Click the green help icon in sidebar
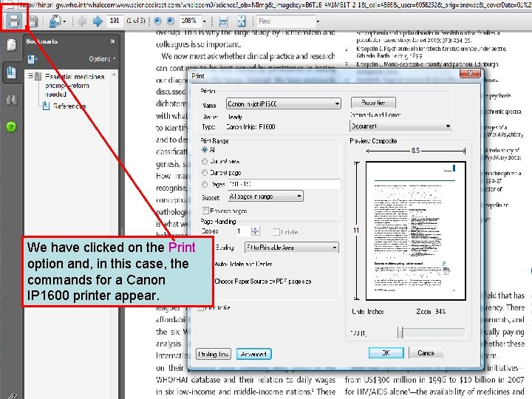The width and height of the screenshot is (532, 399). pyautogui.click(x=11, y=126)
